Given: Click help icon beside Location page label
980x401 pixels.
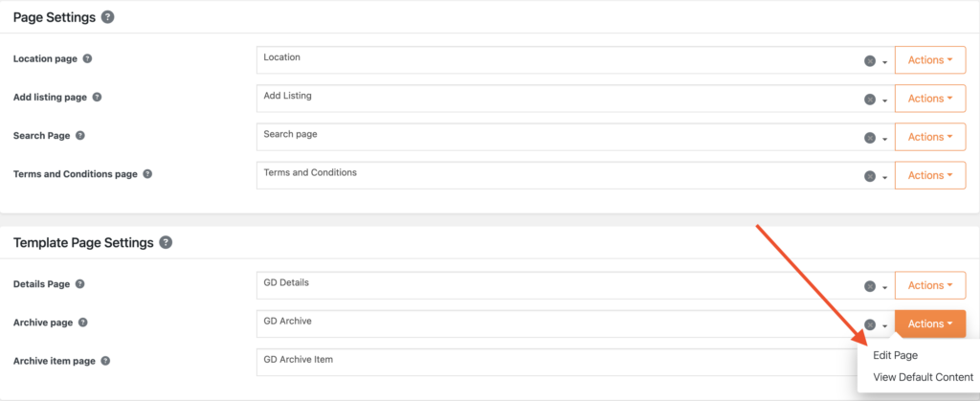Looking at the screenshot, I should pyautogui.click(x=87, y=59).
